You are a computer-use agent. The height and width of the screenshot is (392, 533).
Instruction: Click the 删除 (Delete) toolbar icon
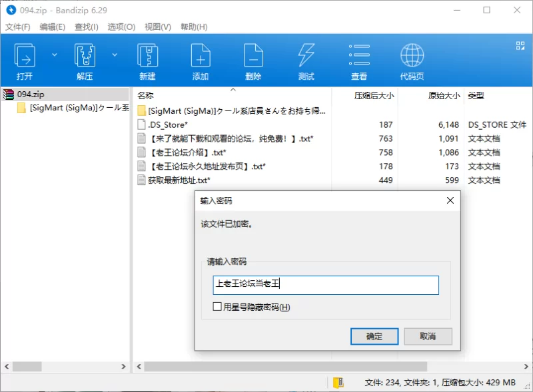253,55
